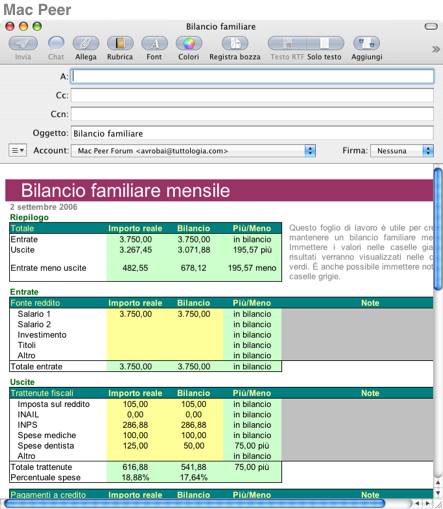Click the Invia send icon
Image resolution: width=443 pixels, height=509 pixels.
[23, 43]
